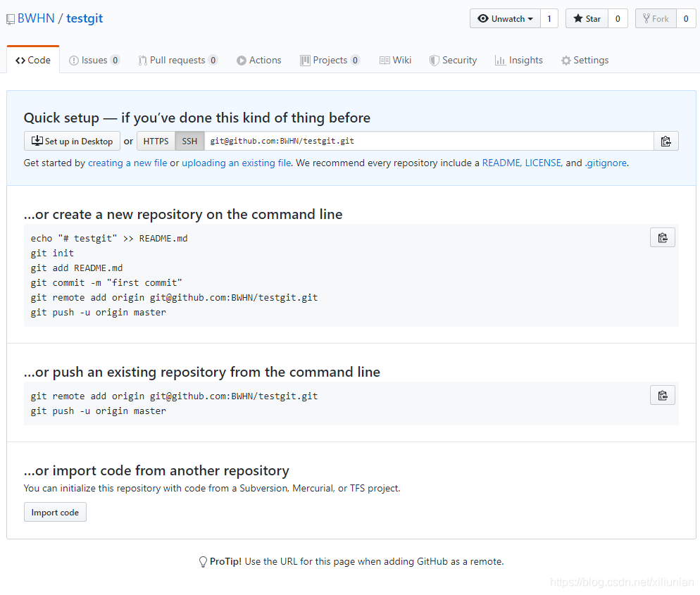Click the fork glyph on the Fork button
700x595 pixels.
click(x=646, y=18)
